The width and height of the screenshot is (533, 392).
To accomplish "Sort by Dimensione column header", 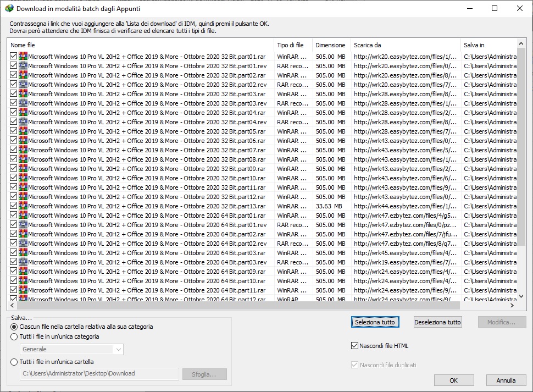I will 331,45.
